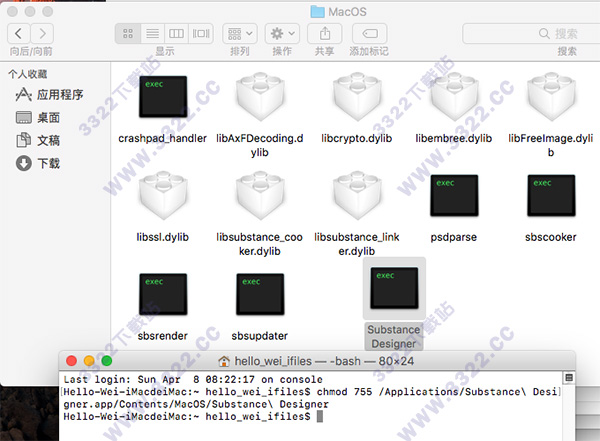Click the home icon in Terminal title
The height and width of the screenshot is (441, 600).
point(224,361)
